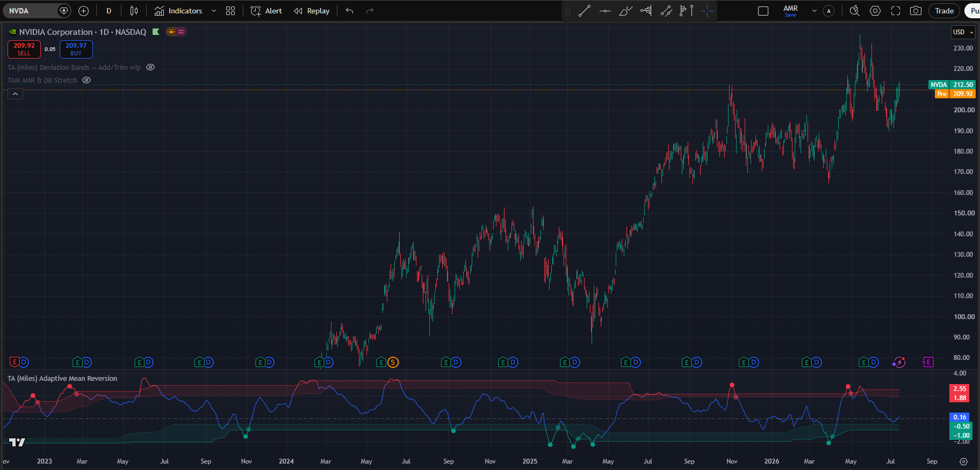Image resolution: width=980 pixels, height=470 pixels.
Task: Click the Pre 209.92 pre-market price label
Action: 955,94
